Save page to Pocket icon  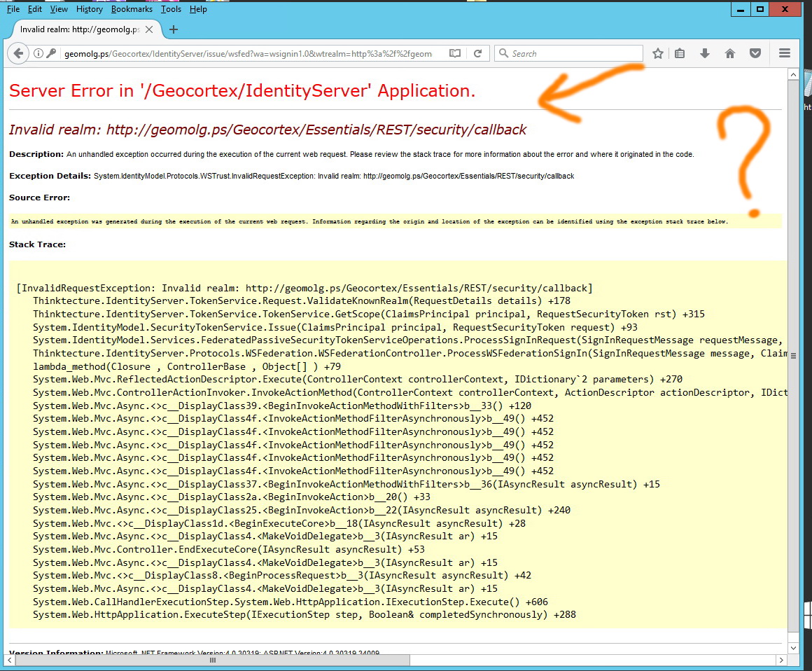tap(755, 53)
